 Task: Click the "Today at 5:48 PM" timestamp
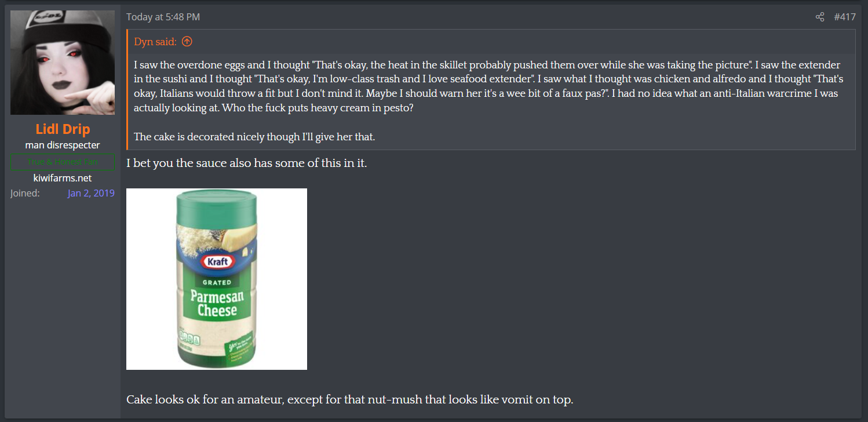coord(163,17)
